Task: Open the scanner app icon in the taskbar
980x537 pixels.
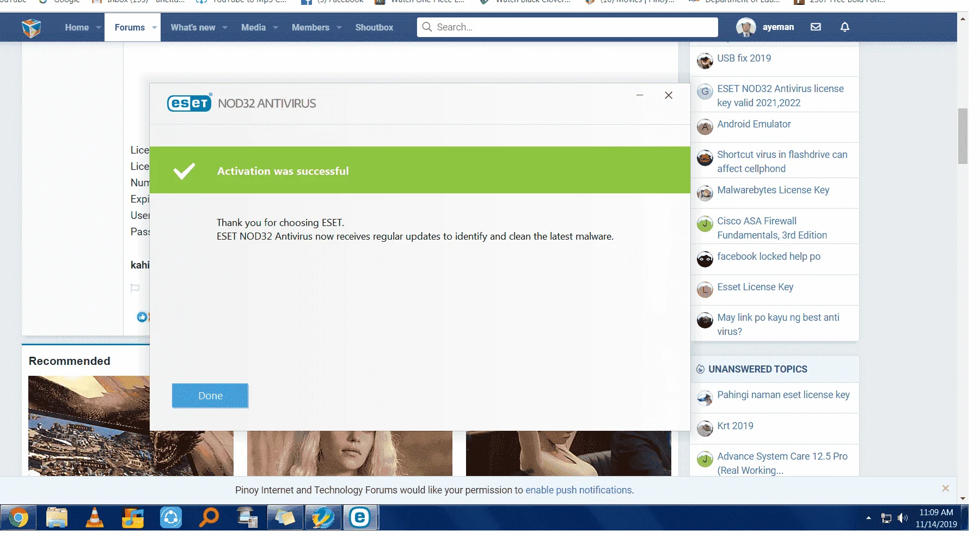Action: point(247,517)
